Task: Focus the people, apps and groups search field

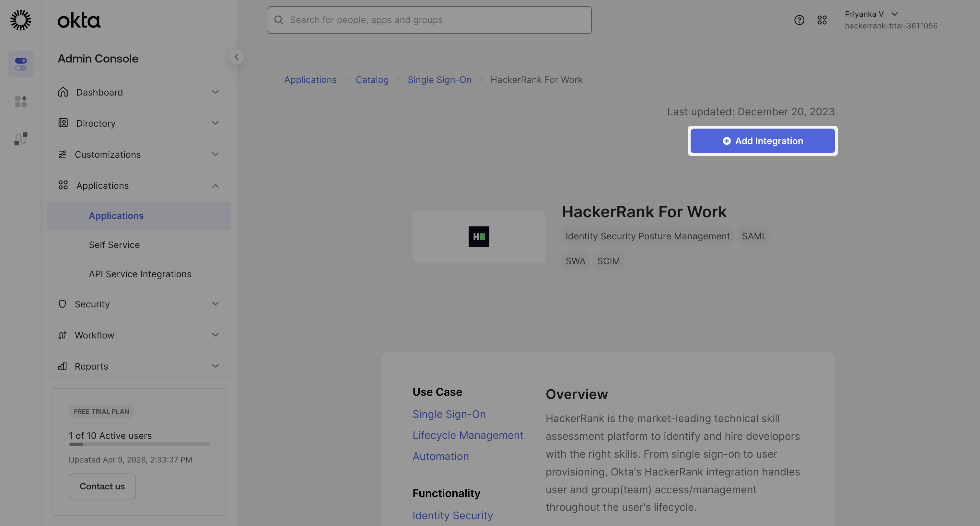Action: coord(429,20)
